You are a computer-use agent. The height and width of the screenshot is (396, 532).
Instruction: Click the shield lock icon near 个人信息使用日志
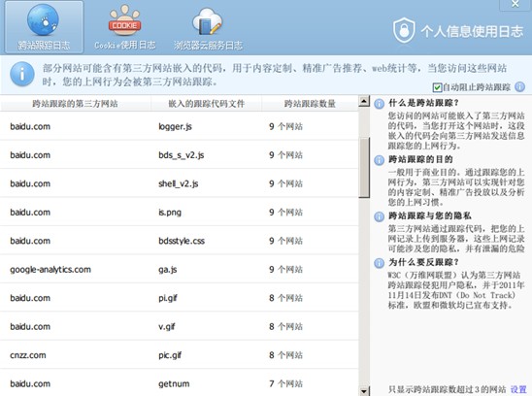(404, 30)
